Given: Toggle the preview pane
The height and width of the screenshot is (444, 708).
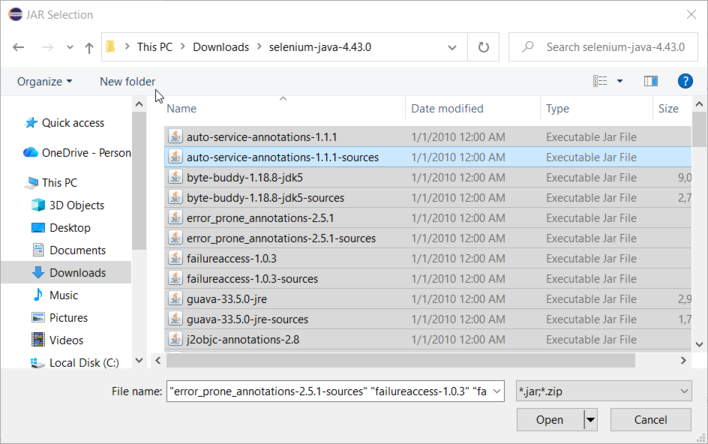Looking at the screenshot, I should (x=651, y=81).
